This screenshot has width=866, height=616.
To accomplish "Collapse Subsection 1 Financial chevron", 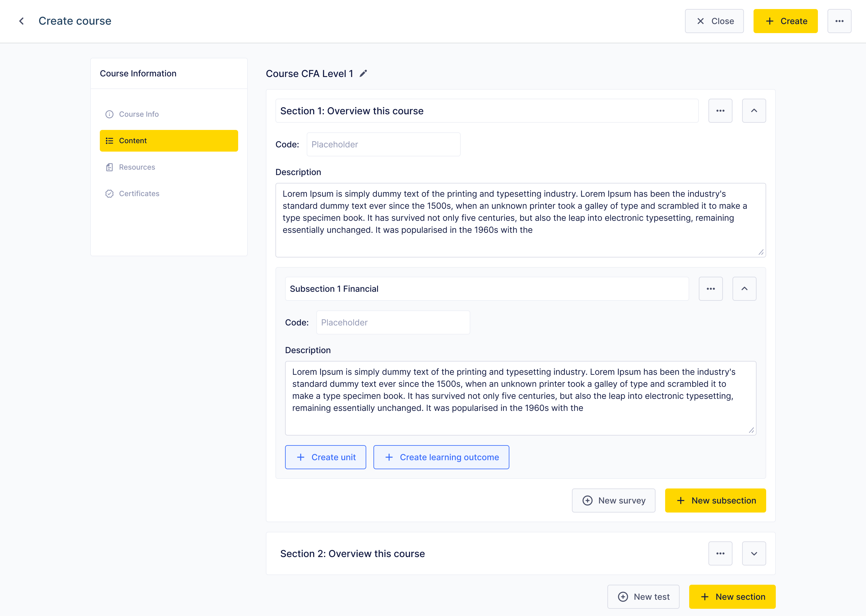I will pos(744,289).
